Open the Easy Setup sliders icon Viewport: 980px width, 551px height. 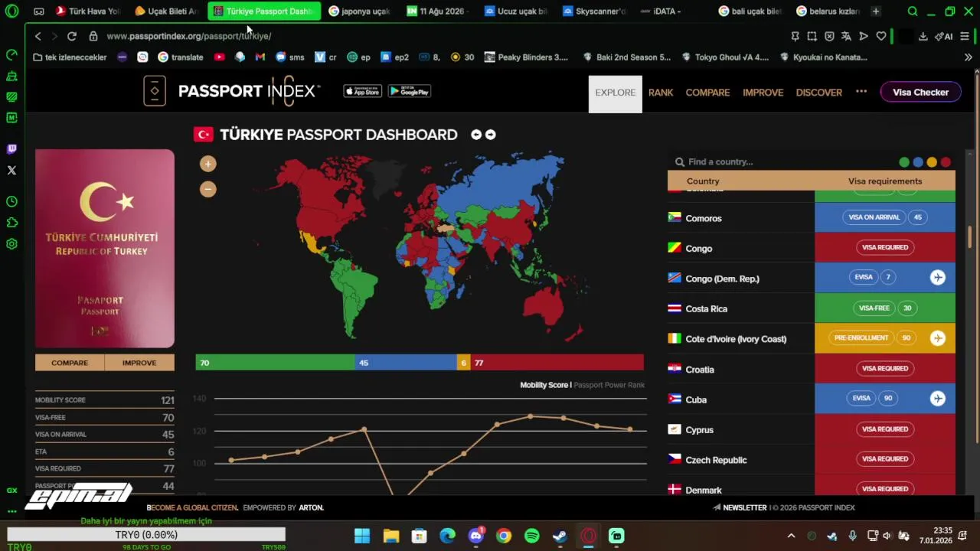[965, 36]
